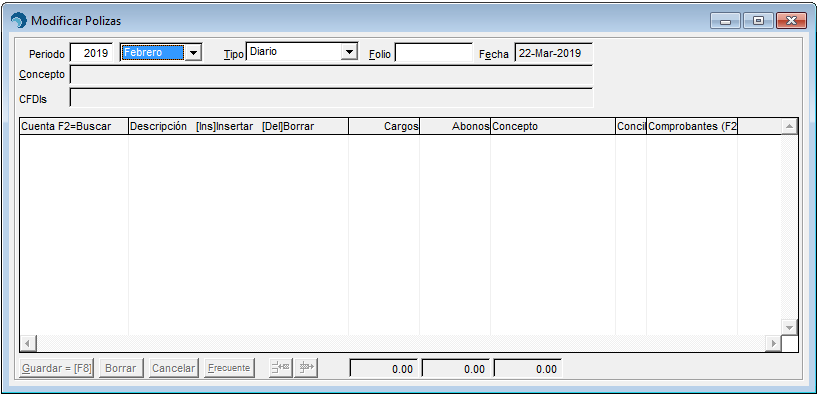The width and height of the screenshot is (819, 395).
Task: Click the CFDIs text field
Action: point(331,98)
